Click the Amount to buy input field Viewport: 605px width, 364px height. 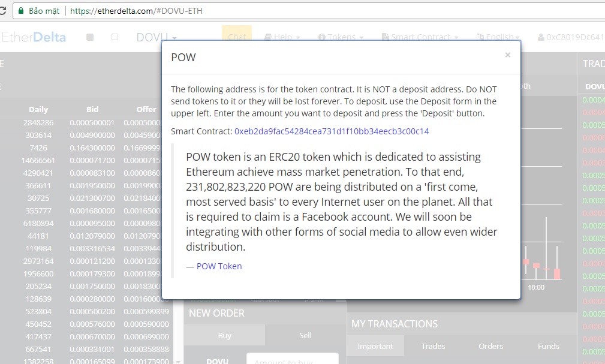click(x=293, y=359)
